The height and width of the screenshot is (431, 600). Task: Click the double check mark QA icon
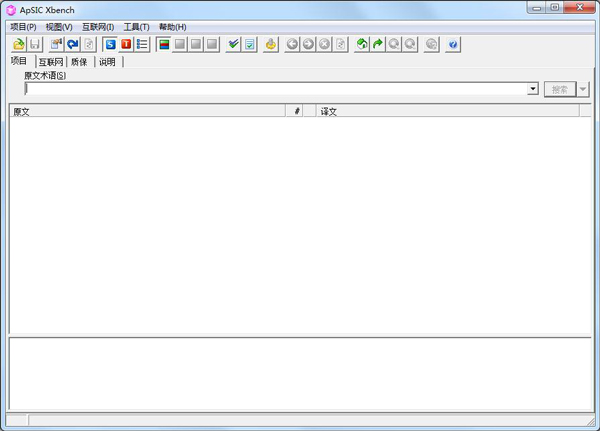click(233, 44)
